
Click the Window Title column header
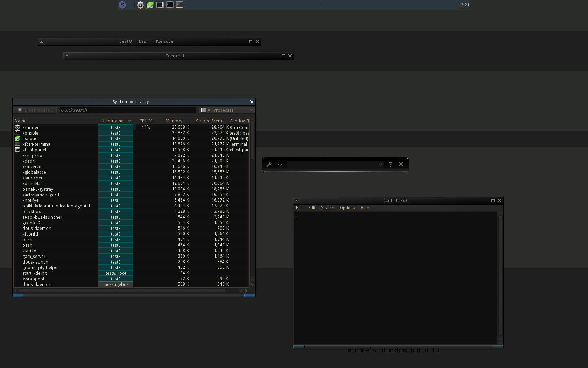click(239, 121)
